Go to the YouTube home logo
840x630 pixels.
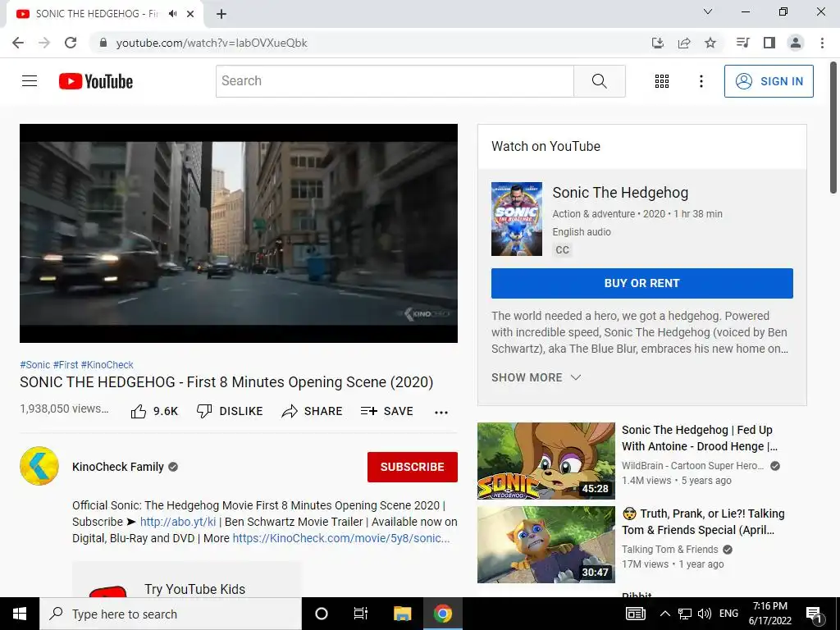[x=96, y=81]
